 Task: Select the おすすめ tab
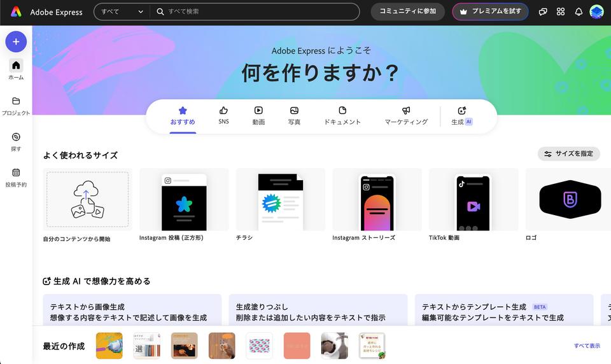coord(183,116)
